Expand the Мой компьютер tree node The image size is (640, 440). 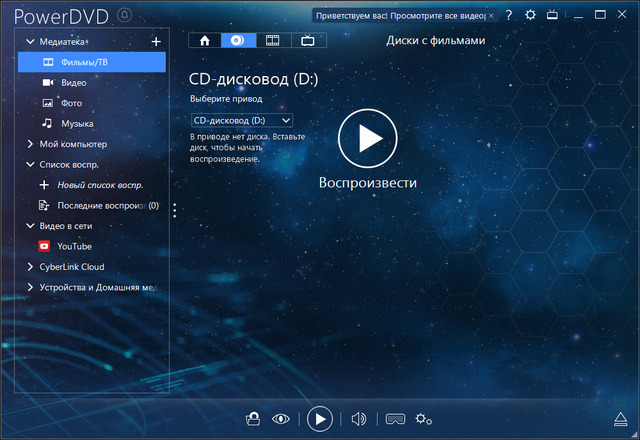pos(29,144)
